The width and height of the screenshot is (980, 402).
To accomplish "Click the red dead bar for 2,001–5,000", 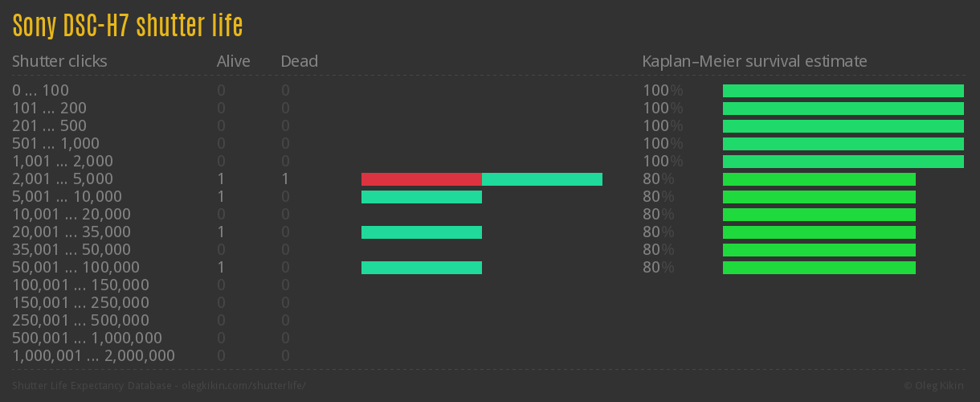I will coord(421,179).
